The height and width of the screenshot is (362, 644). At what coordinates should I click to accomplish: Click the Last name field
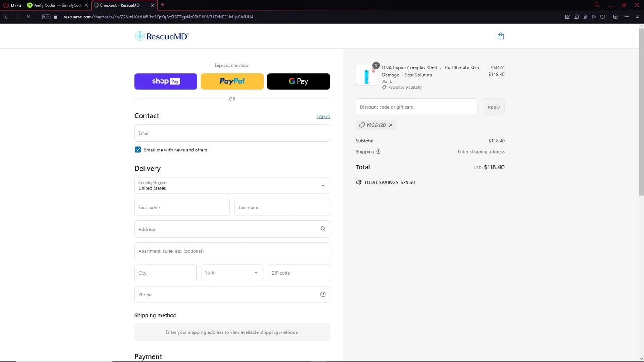282,208
